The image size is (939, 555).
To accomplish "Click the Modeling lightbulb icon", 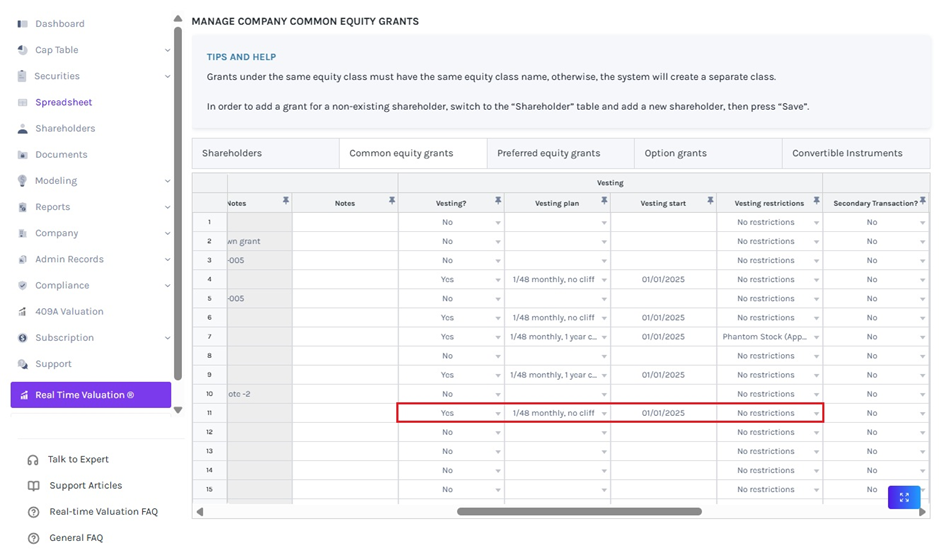I will [x=22, y=181].
